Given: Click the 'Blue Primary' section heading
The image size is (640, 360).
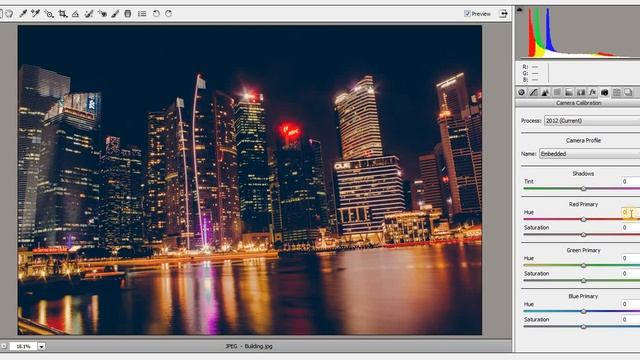Looking at the screenshot, I should [583, 296].
